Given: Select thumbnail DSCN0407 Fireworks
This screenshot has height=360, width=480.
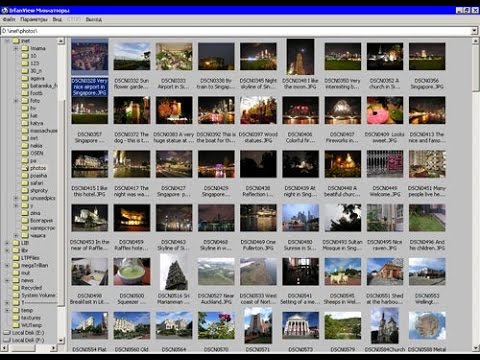Looking at the screenshot, I should pos(343,110).
